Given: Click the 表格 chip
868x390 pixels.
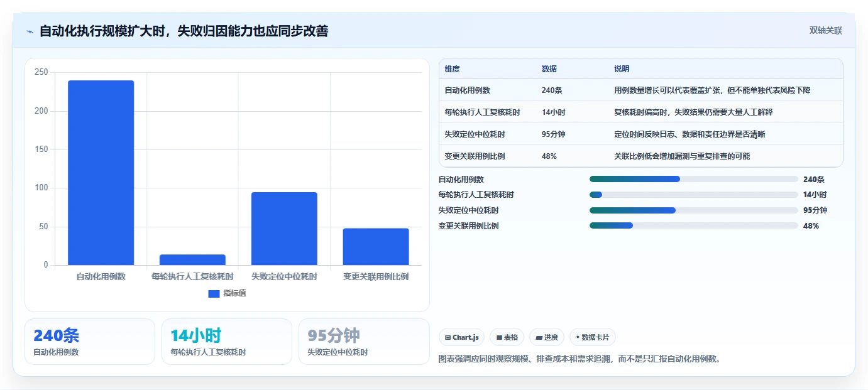Looking at the screenshot, I should [x=507, y=337].
